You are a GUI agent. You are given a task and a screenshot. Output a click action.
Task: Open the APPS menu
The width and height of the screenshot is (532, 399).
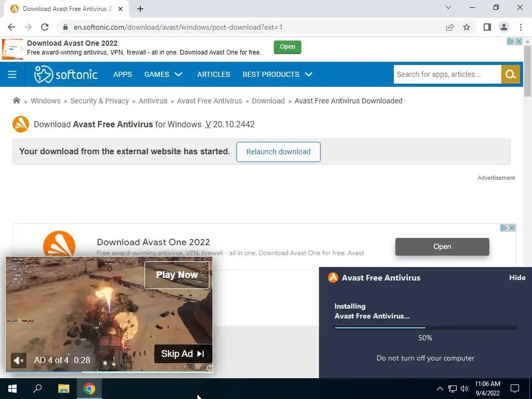pos(123,74)
